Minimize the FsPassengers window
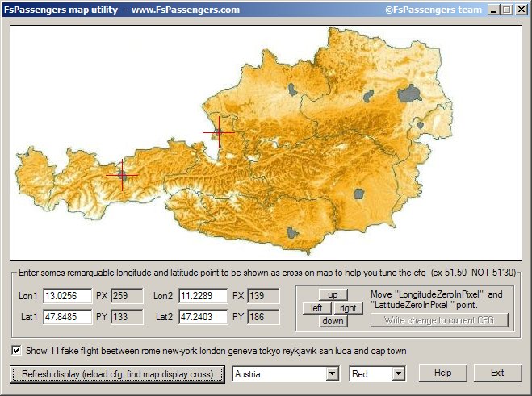Viewport: 532px width, 396px height. click(x=493, y=10)
